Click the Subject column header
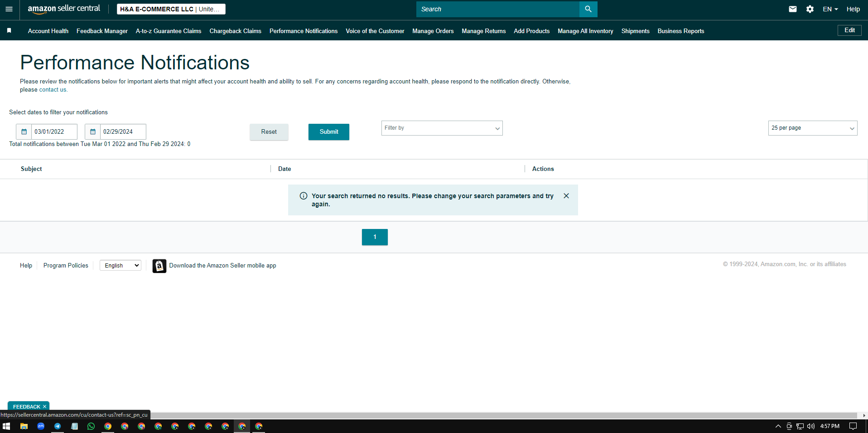 tap(31, 169)
